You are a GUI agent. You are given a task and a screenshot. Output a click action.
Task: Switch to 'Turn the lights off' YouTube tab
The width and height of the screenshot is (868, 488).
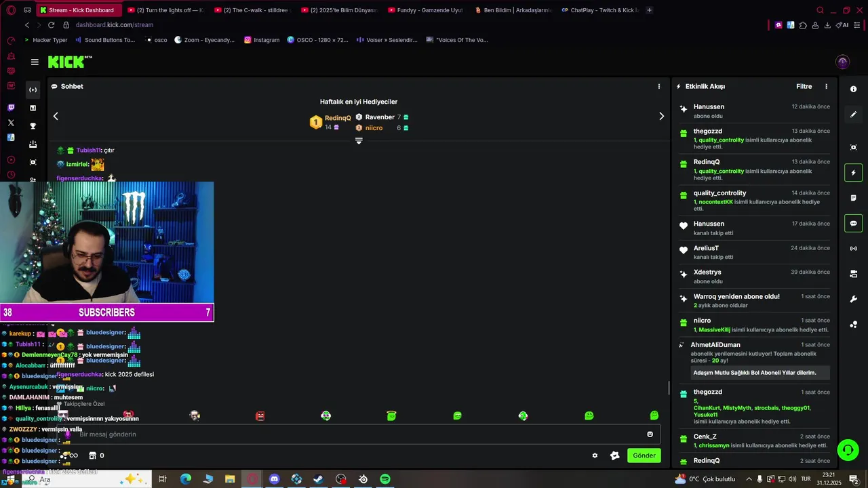point(165,10)
